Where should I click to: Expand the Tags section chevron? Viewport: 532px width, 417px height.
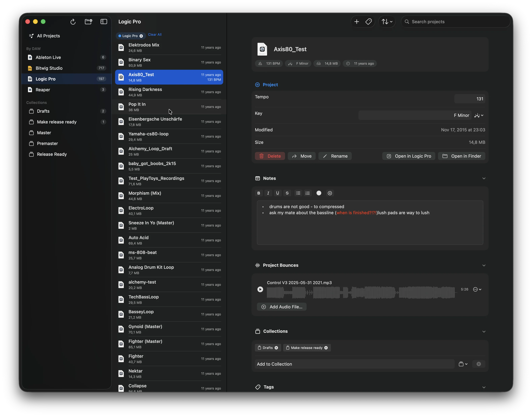484,387
